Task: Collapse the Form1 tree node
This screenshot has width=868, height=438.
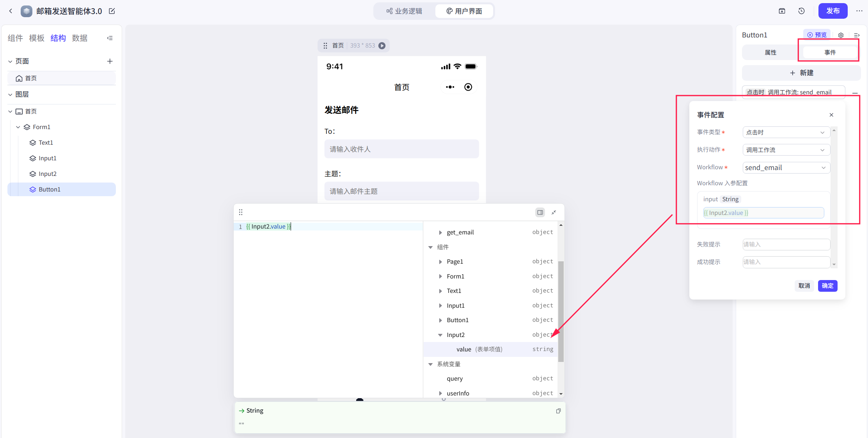Action: click(x=18, y=127)
